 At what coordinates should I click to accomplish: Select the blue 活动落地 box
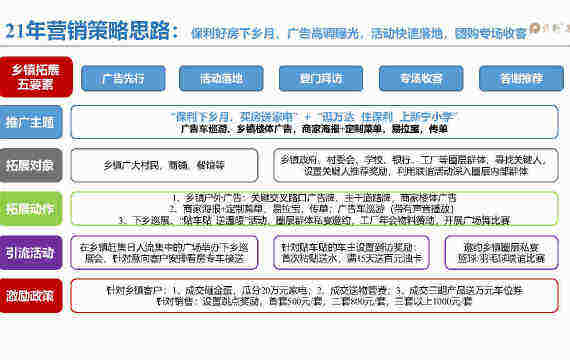[221, 78]
